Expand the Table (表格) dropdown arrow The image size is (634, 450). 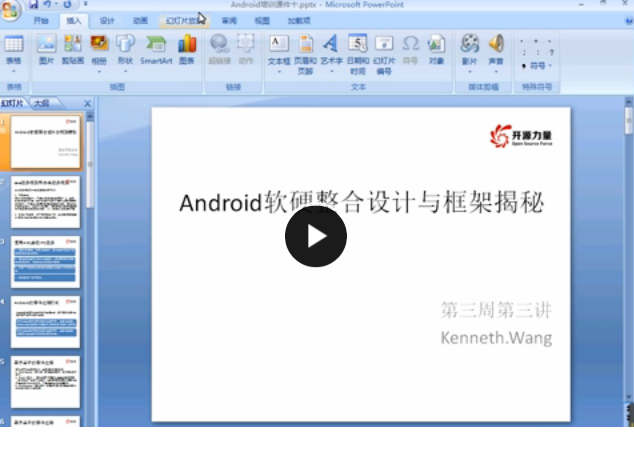tap(14, 72)
